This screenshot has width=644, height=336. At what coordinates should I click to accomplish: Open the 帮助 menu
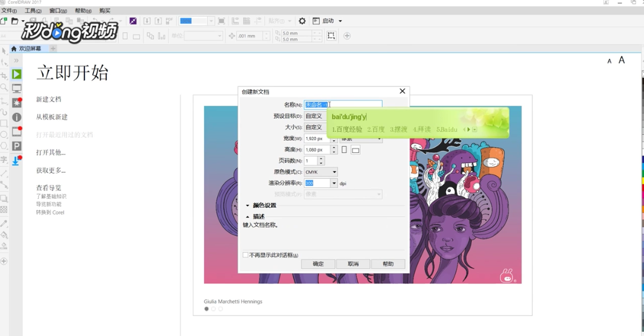click(83, 11)
